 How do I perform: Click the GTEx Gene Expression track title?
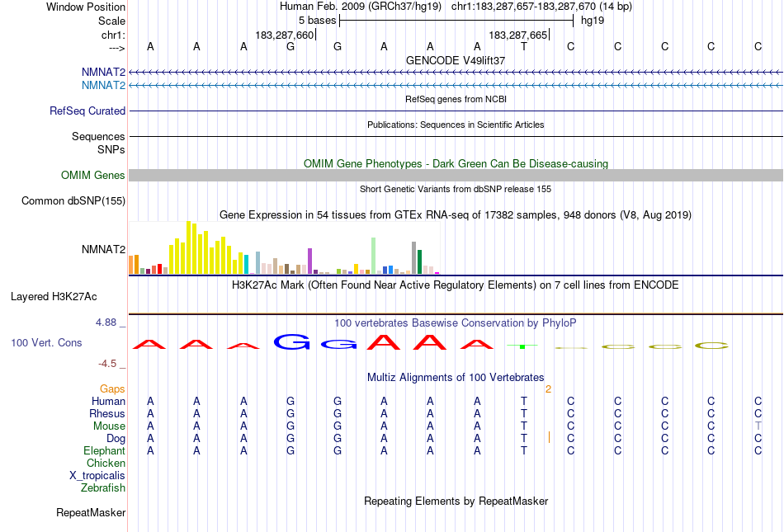point(456,215)
